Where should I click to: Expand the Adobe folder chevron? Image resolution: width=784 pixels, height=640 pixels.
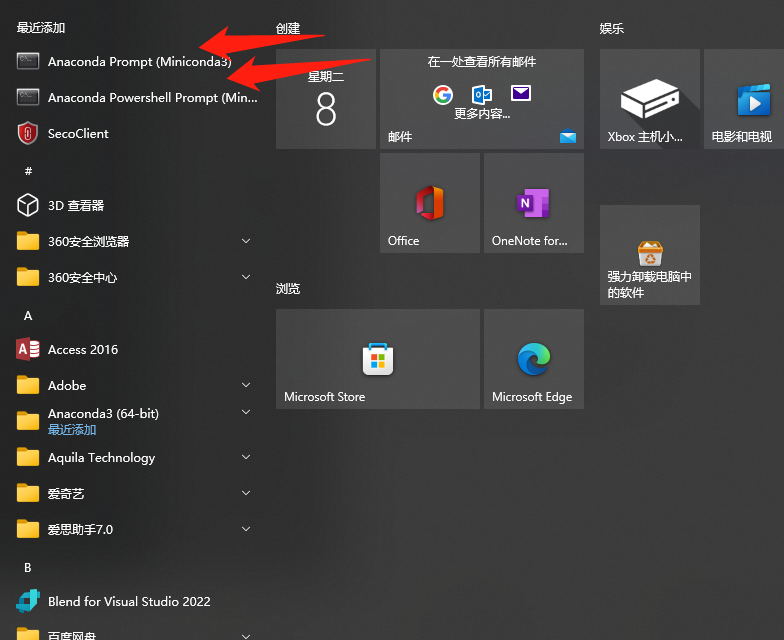click(246, 385)
